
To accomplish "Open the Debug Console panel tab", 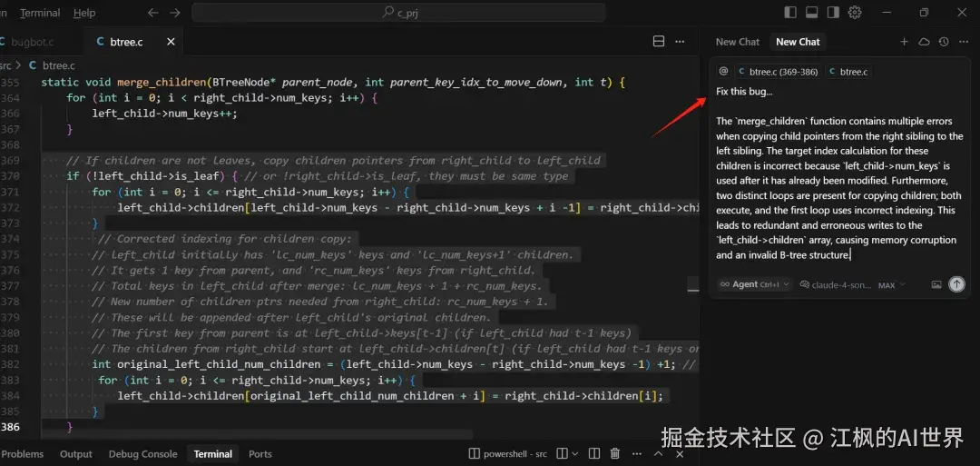I will tap(142, 454).
